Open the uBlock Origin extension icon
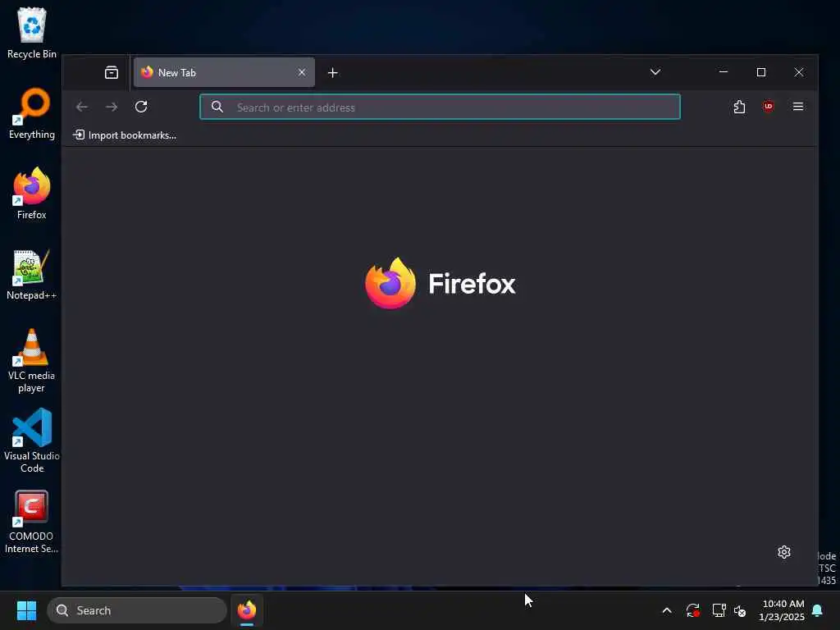Image resolution: width=840 pixels, height=630 pixels. coord(768,107)
